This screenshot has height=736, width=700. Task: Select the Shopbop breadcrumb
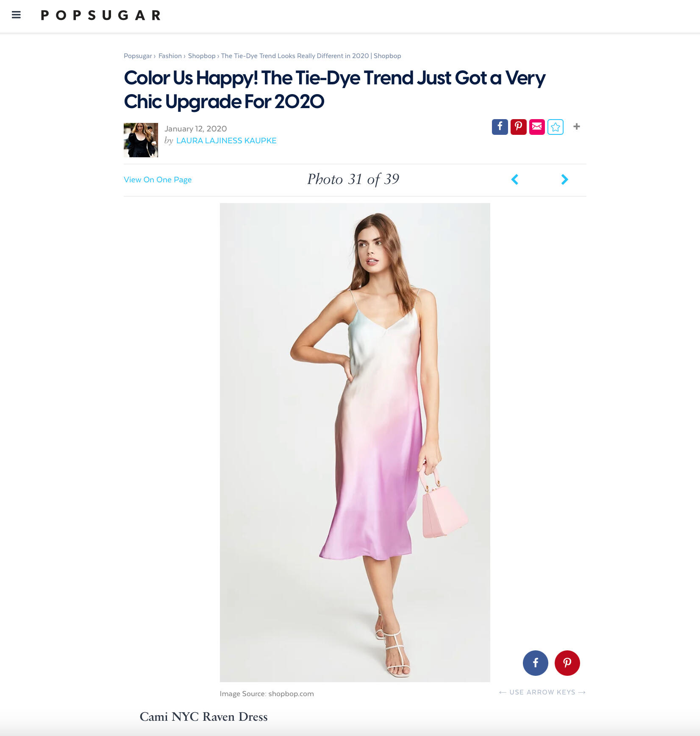coord(202,56)
